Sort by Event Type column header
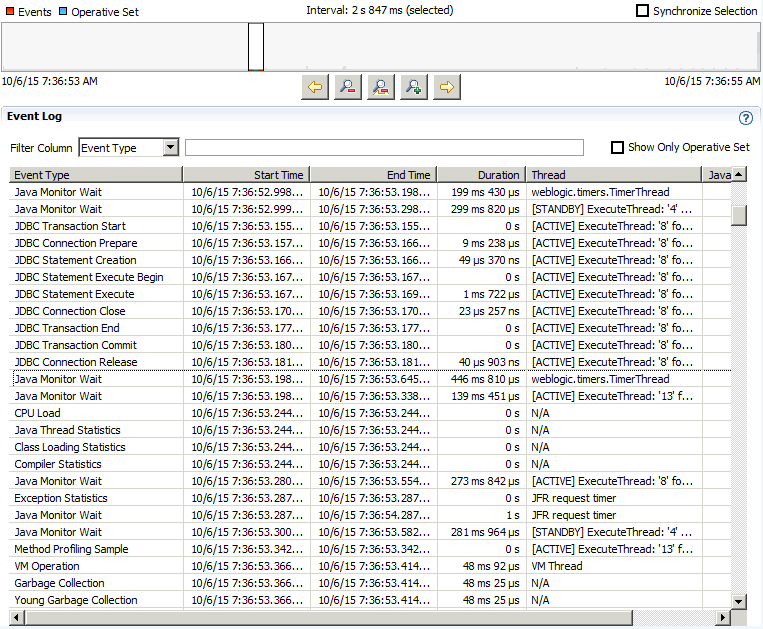 pos(96,175)
